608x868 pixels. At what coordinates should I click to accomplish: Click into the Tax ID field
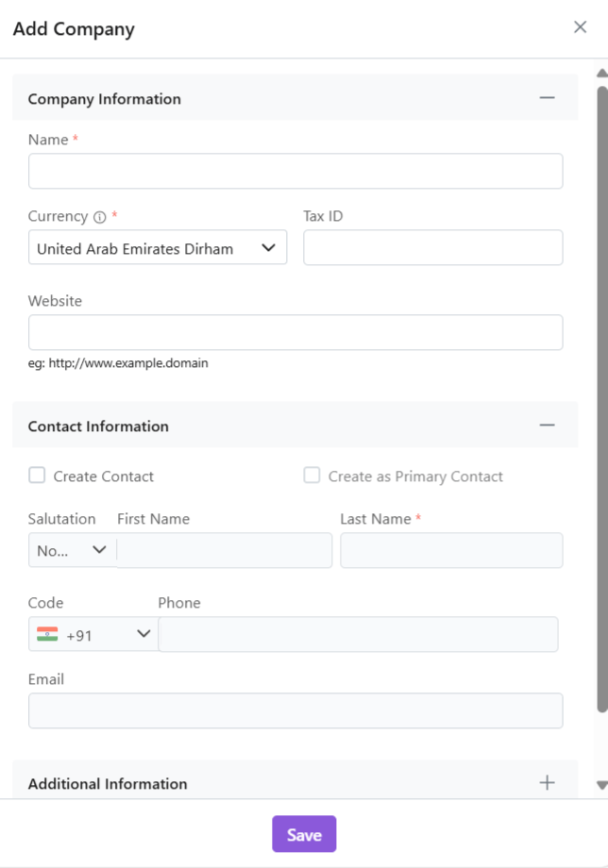click(x=432, y=248)
